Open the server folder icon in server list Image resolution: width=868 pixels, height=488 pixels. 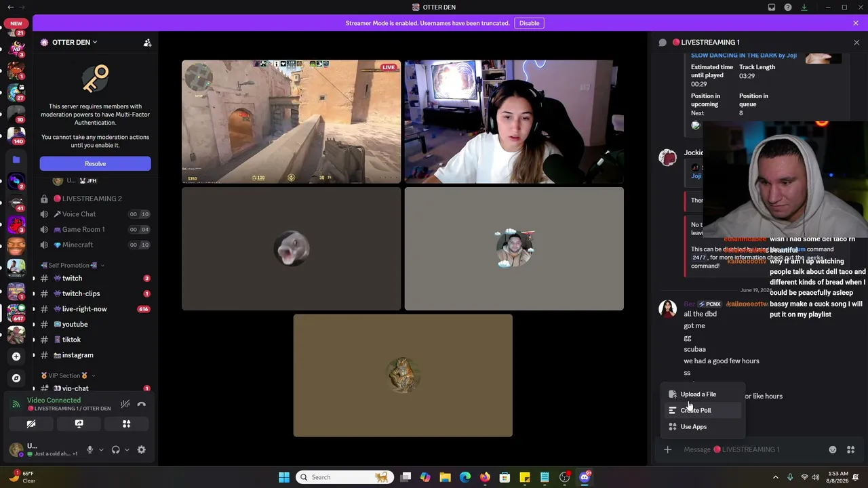[x=16, y=160]
